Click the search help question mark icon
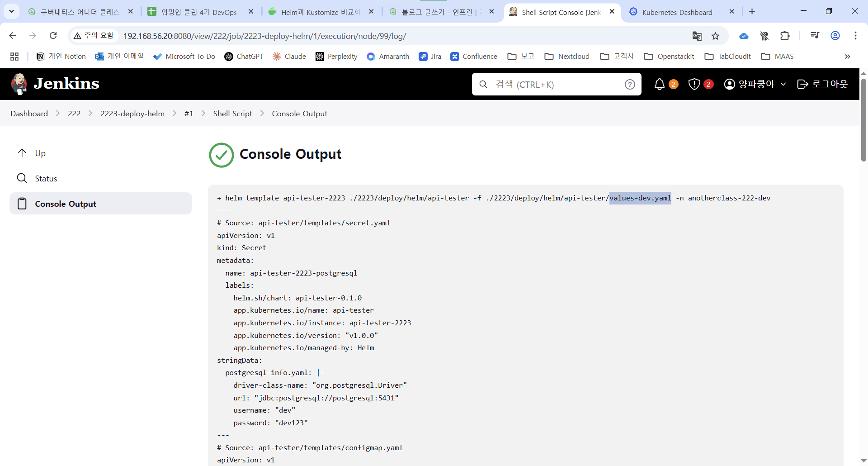This screenshot has width=868, height=466. (x=630, y=84)
